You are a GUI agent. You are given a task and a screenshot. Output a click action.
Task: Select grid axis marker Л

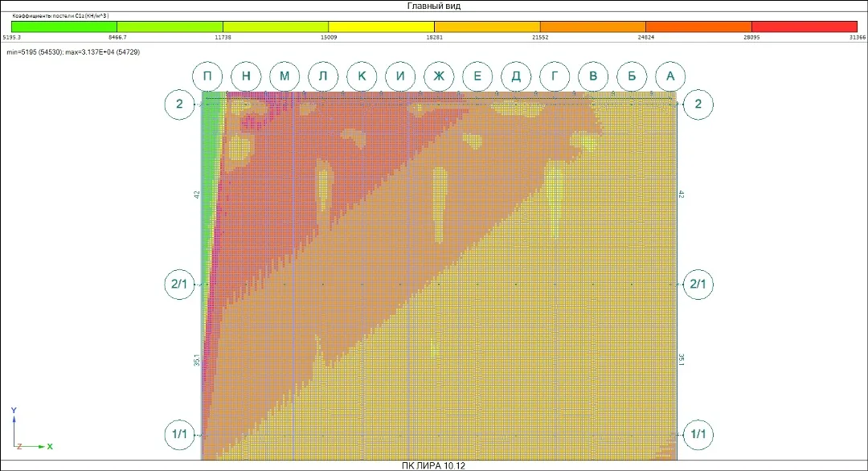[323, 76]
